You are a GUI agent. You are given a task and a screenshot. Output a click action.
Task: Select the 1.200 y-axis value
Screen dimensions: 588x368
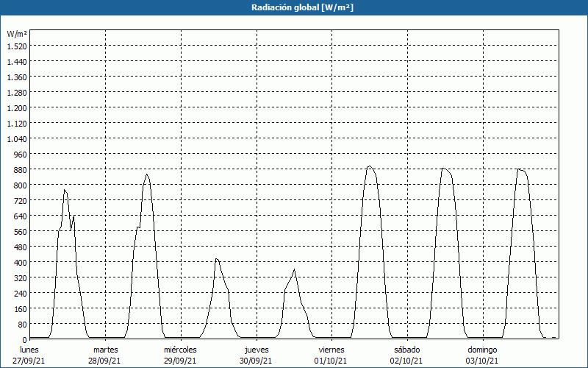coord(17,107)
